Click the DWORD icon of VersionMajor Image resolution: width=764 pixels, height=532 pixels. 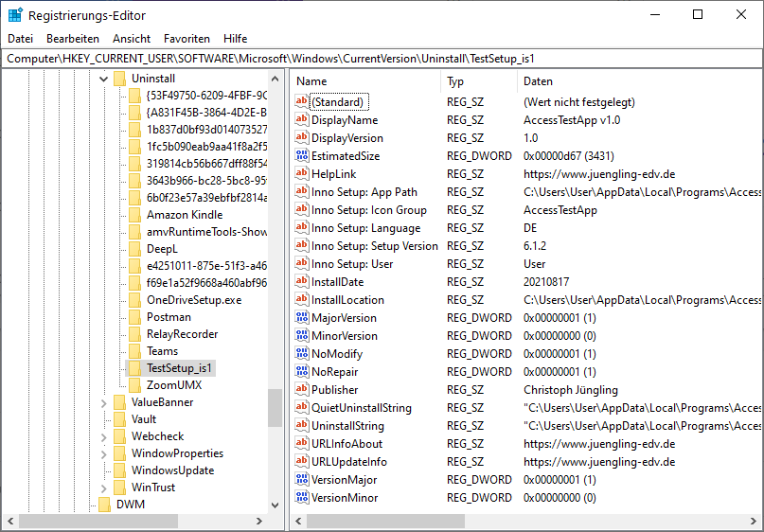[302, 479]
